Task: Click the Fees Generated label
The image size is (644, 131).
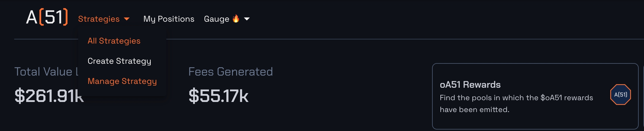Action: click(231, 72)
